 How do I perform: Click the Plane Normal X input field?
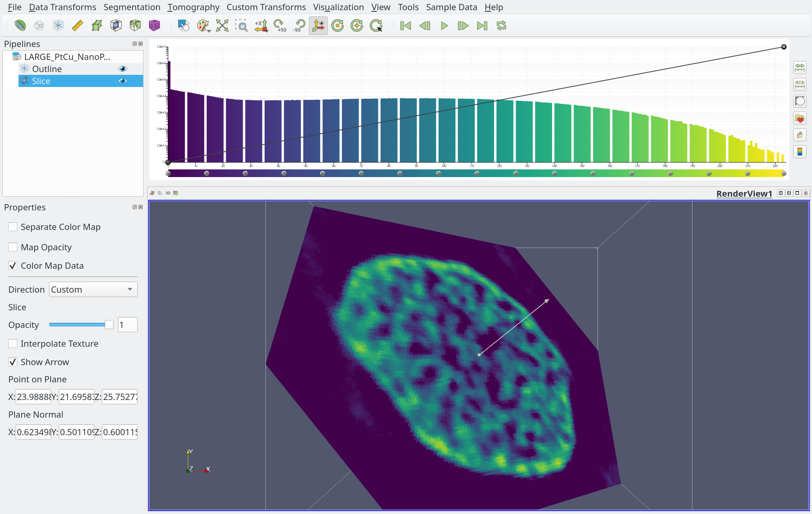(x=33, y=432)
